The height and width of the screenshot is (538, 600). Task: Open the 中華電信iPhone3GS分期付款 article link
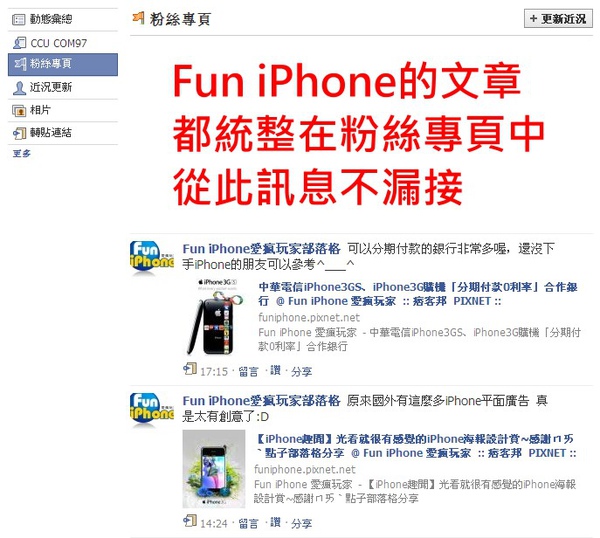(x=418, y=294)
